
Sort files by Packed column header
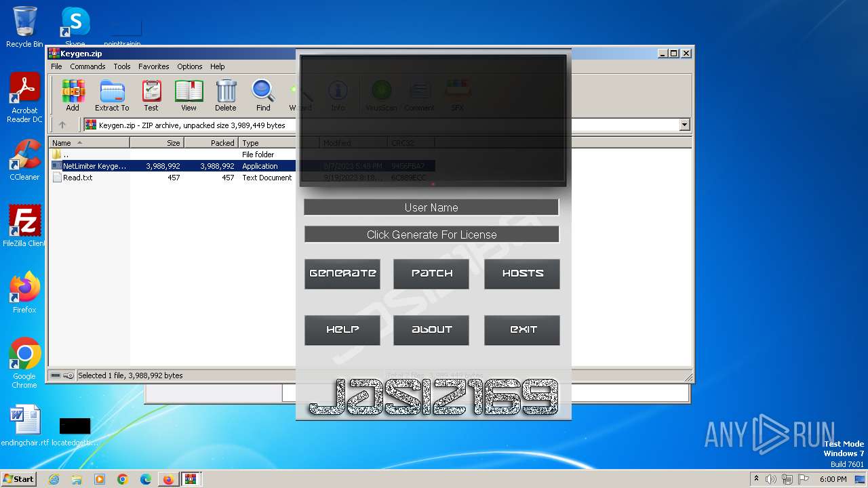tap(211, 143)
